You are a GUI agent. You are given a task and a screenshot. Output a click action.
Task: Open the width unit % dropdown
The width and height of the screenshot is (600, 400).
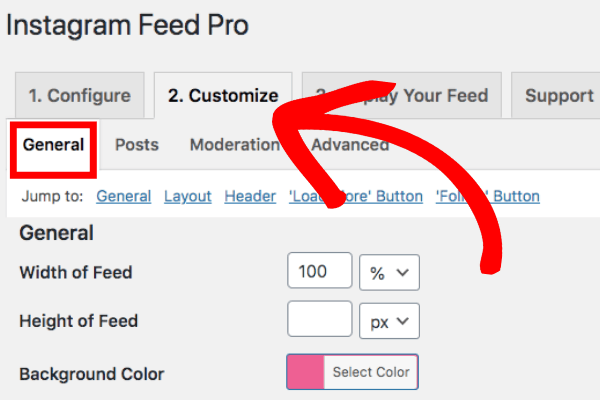pyautogui.click(x=389, y=273)
